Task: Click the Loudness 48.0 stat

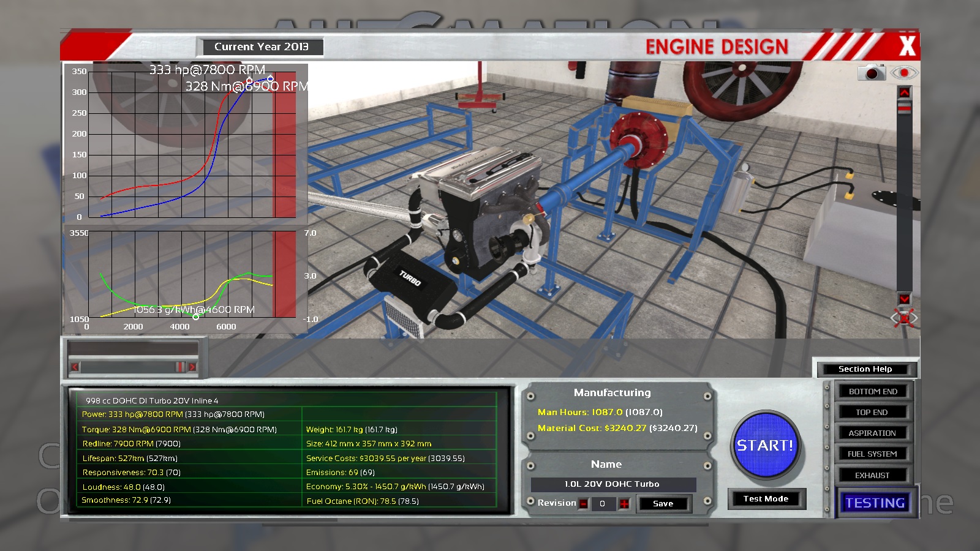Action: 124,487
